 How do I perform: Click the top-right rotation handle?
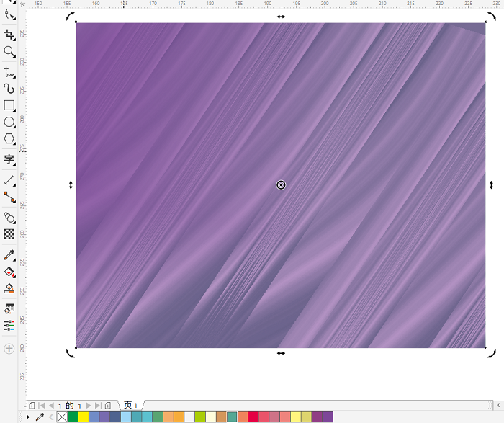point(492,17)
